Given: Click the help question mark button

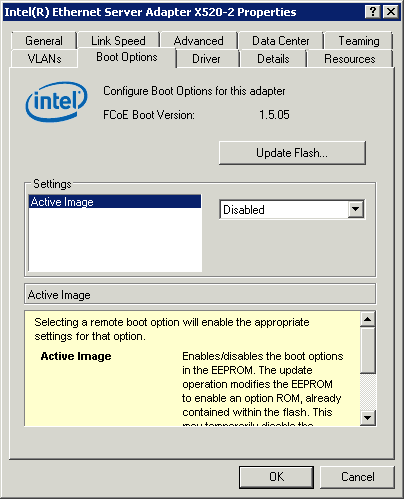Looking at the screenshot, I should tap(373, 12).
